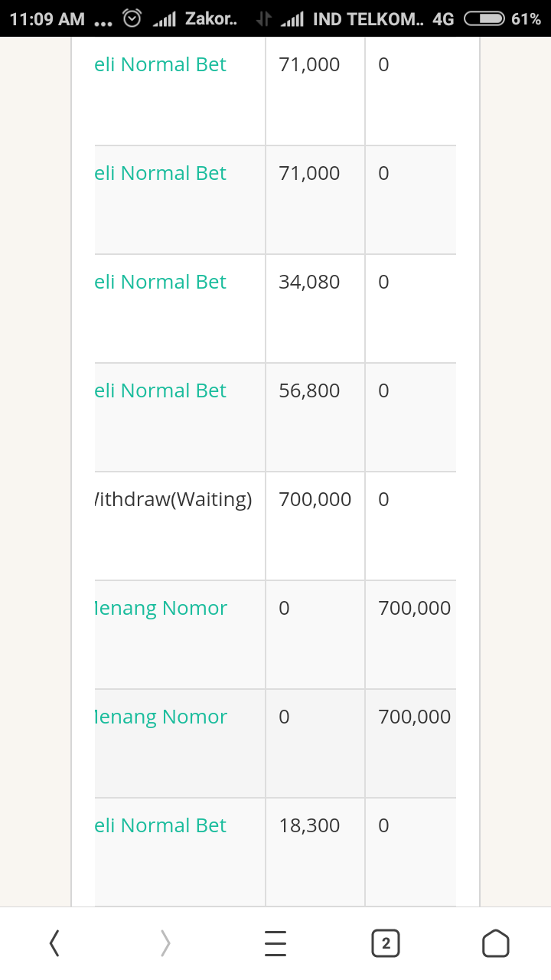Image resolution: width=551 pixels, height=980 pixels.
Task: Tap the browser back arrow
Action: [54, 943]
